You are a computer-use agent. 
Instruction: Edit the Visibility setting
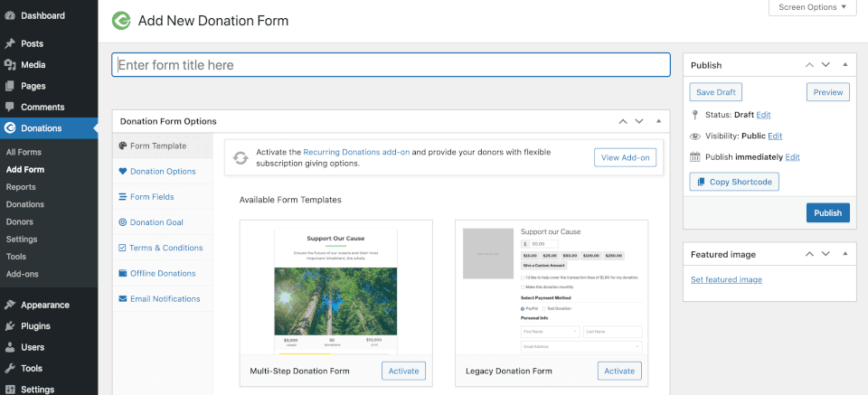pos(775,136)
